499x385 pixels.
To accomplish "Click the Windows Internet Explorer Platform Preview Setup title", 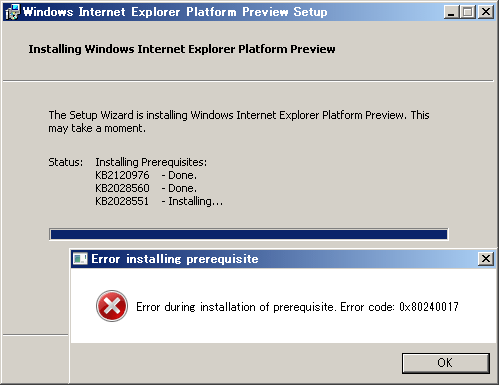I will [x=175, y=12].
